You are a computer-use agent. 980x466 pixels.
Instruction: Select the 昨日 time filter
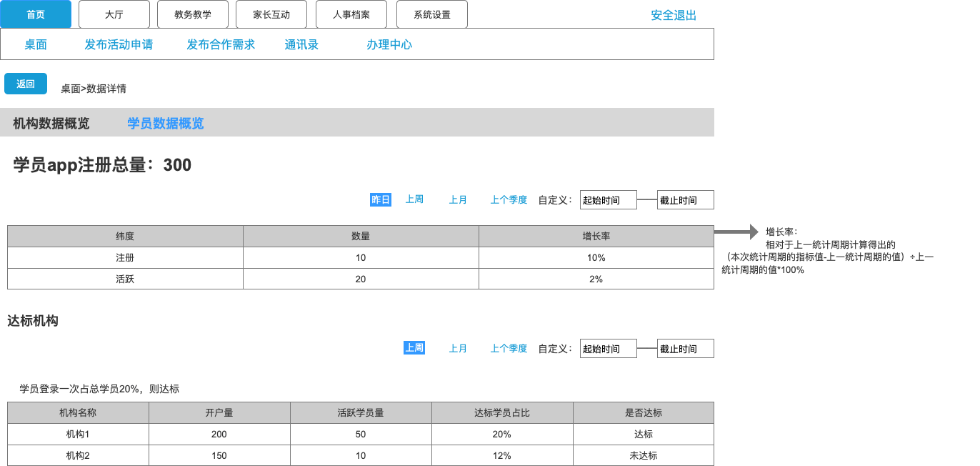(381, 199)
